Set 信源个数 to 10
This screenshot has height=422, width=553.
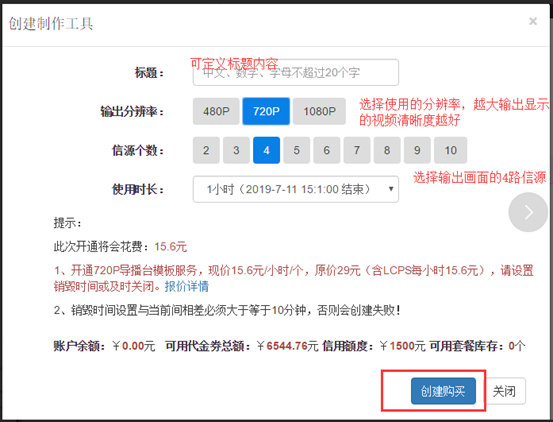point(450,151)
